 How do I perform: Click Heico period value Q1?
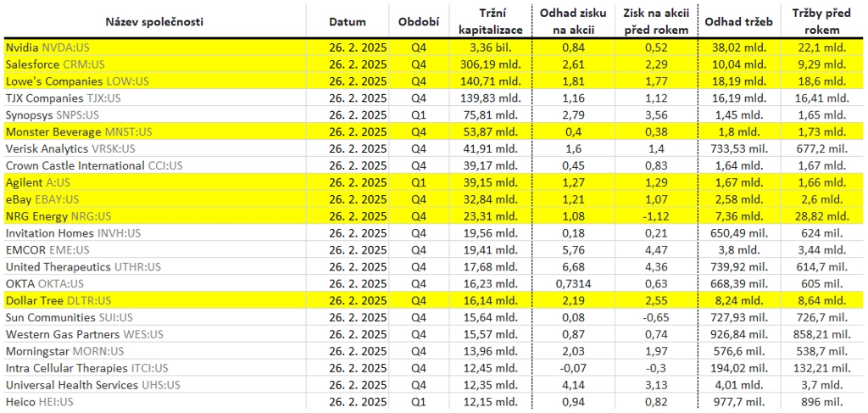pyautogui.click(x=419, y=402)
